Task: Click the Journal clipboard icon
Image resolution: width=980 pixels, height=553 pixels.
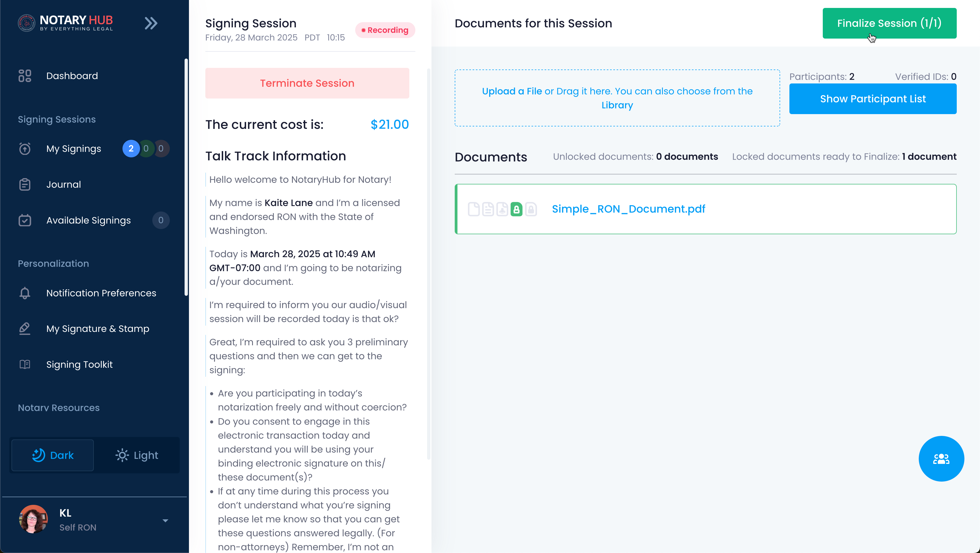Action: [x=25, y=184]
